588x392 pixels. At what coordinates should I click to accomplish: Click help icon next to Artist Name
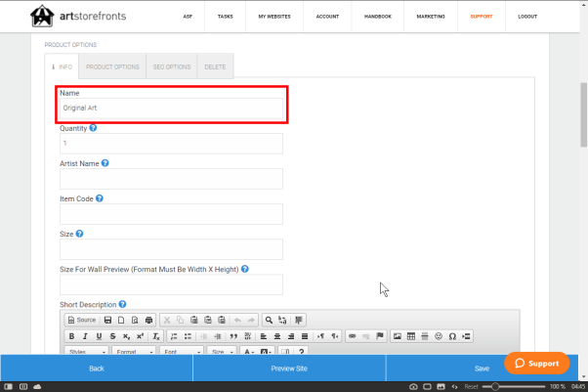pos(105,163)
